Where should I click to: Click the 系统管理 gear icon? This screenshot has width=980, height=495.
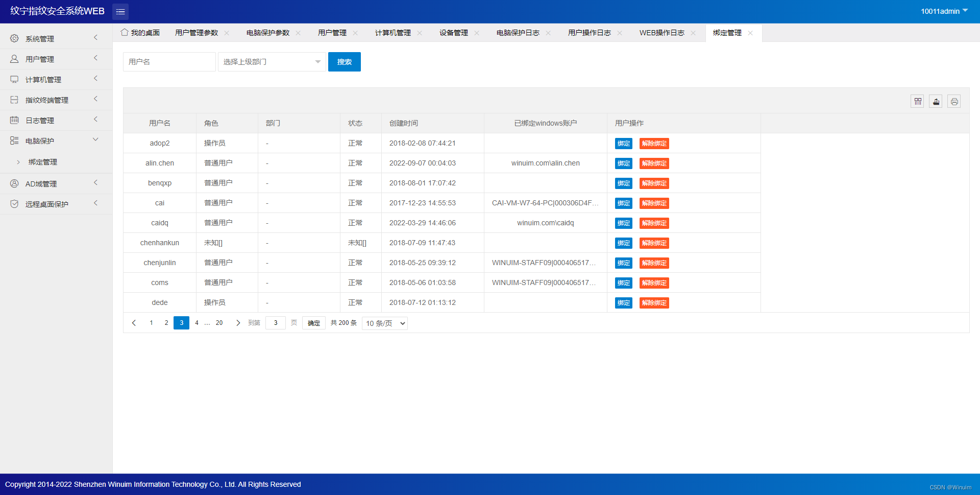click(14, 38)
